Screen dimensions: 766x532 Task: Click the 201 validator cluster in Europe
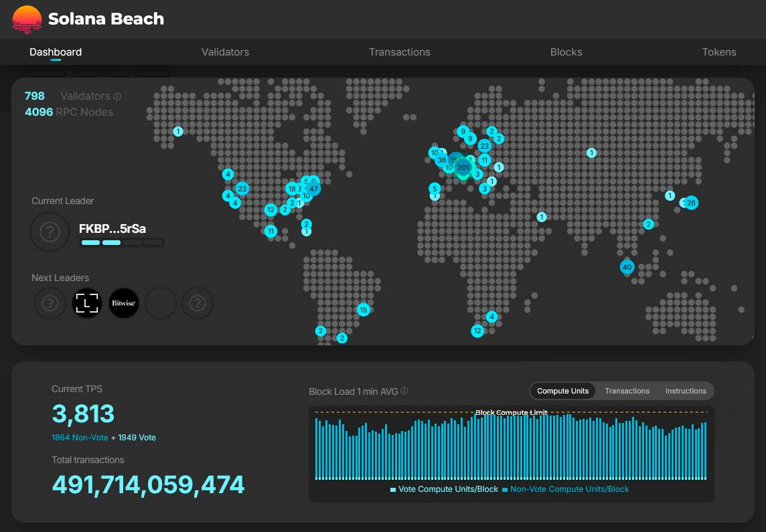pos(463,167)
